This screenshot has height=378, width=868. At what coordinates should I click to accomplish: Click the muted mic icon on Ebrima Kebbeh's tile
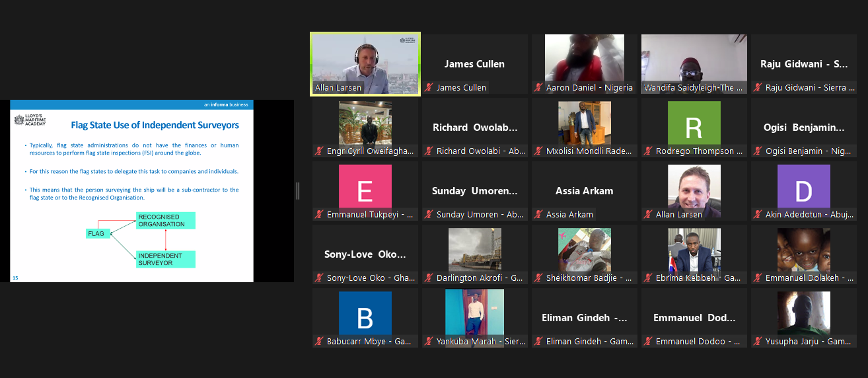[649, 278]
